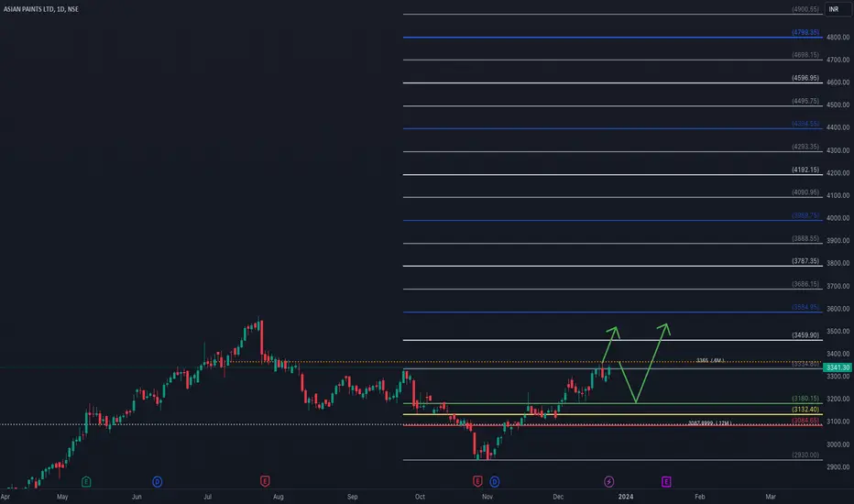Click the Oct label on the time axis
854x504 pixels.
(x=420, y=497)
